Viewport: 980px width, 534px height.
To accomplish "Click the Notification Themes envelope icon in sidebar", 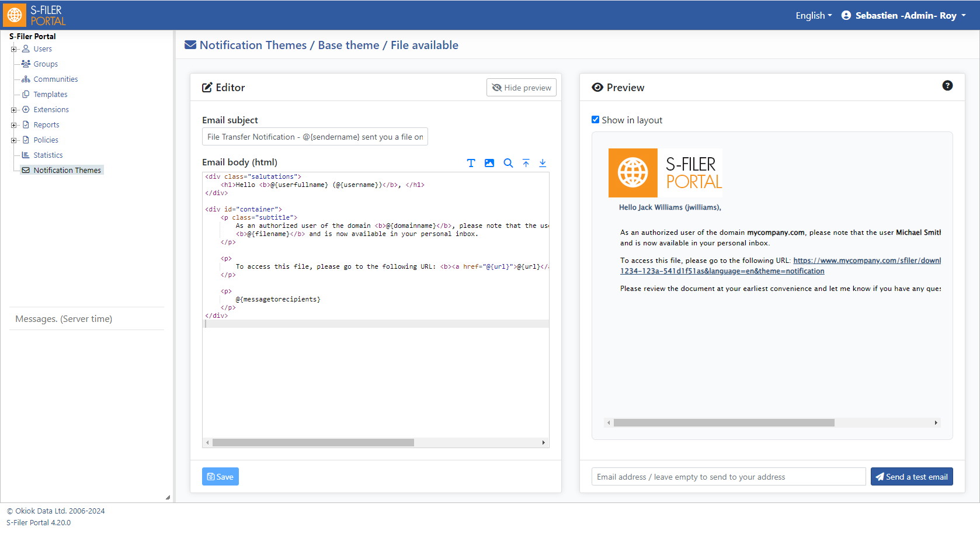I will click(26, 170).
